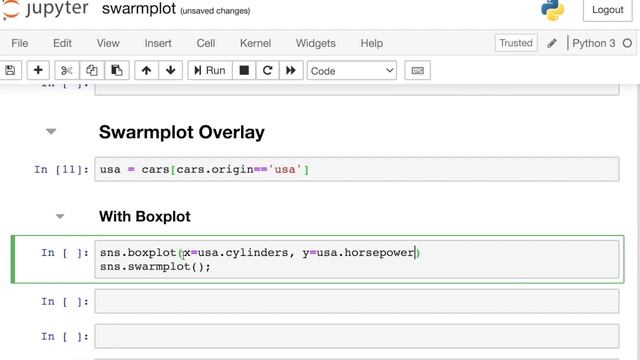The height and width of the screenshot is (360, 640).
Task: Restart the kernel with the circular arrow
Action: point(267,71)
